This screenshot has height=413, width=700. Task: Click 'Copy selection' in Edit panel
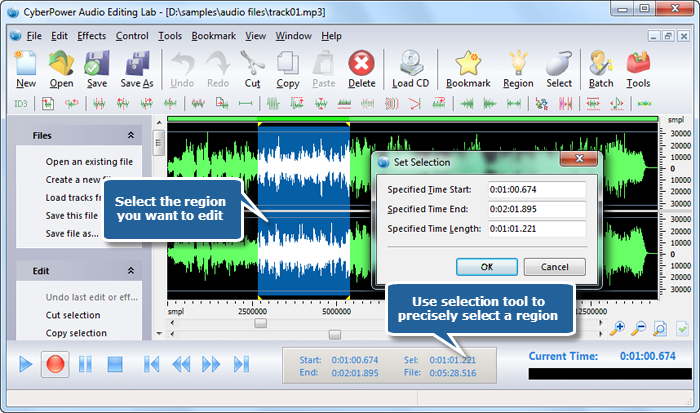[76, 333]
